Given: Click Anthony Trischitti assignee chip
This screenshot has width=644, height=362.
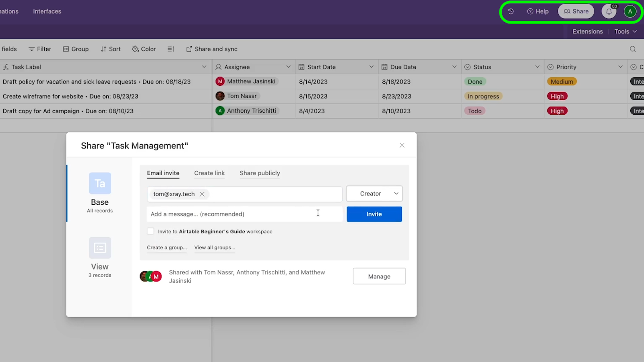Looking at the screenshot, I should point(247,111).
